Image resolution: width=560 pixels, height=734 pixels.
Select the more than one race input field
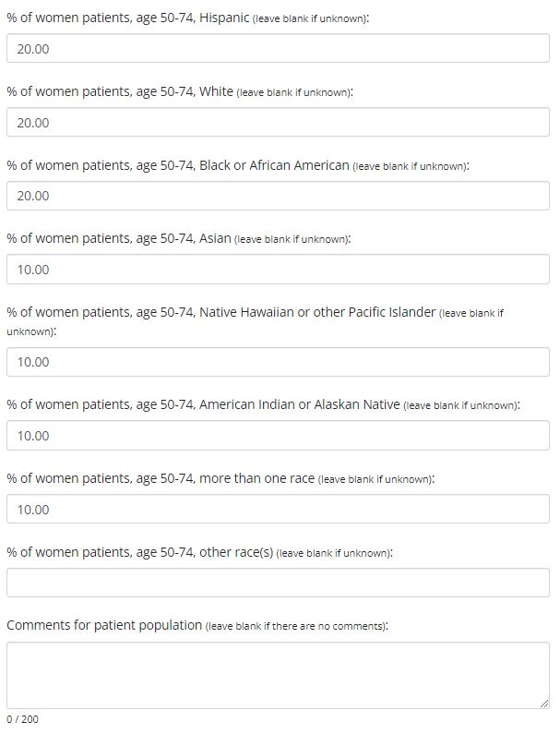tap(277, 510)
